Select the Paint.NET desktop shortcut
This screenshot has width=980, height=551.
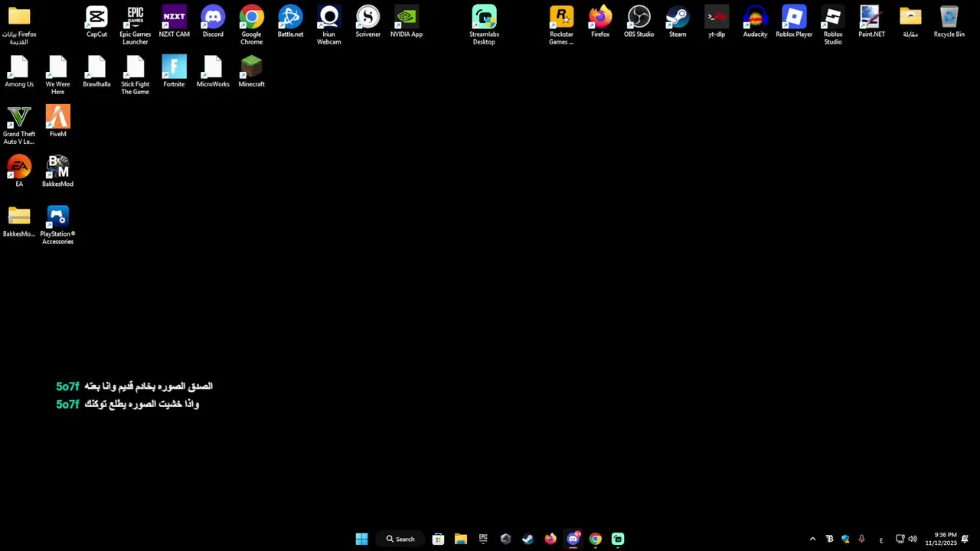(x=871, y=22)
